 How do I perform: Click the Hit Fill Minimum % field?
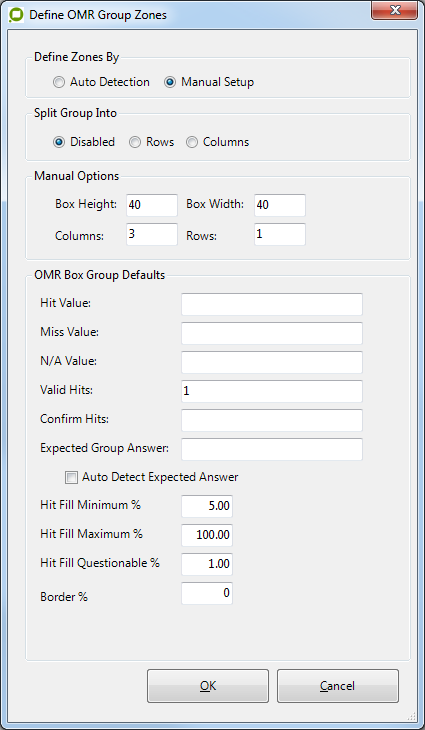tap(207, 507)
